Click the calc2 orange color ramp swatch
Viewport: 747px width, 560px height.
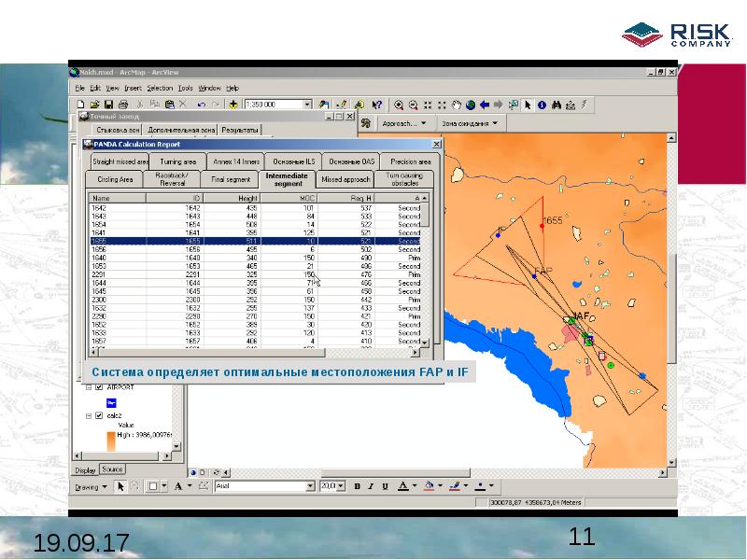click(x=110, y=441)
